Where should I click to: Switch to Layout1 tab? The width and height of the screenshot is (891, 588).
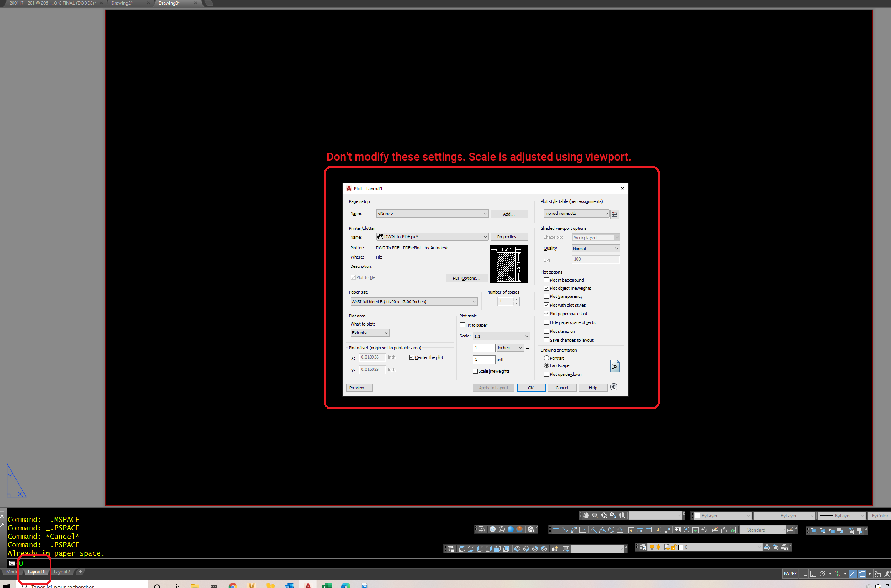pyautogui.click(x=35, y=571)
